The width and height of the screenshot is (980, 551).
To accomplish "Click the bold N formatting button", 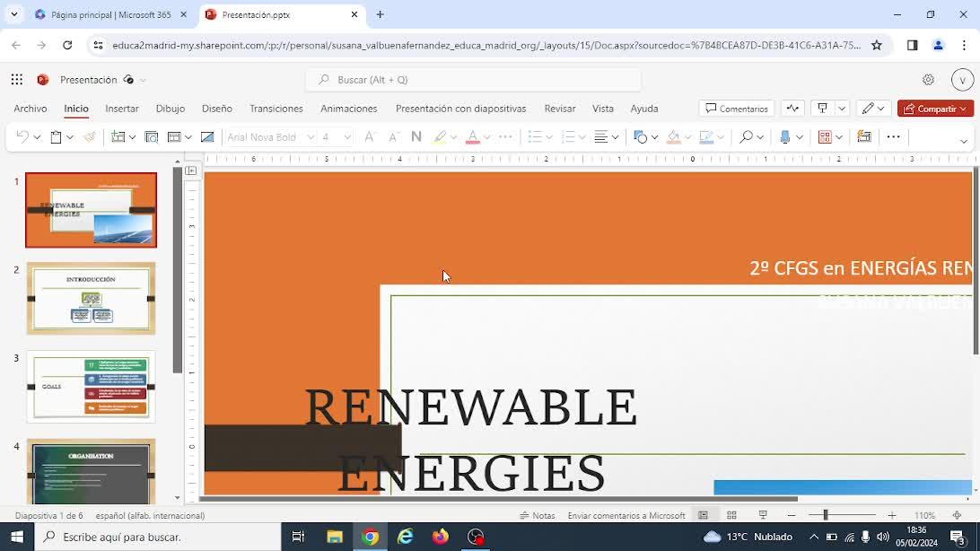I will [x=416, y=137].
